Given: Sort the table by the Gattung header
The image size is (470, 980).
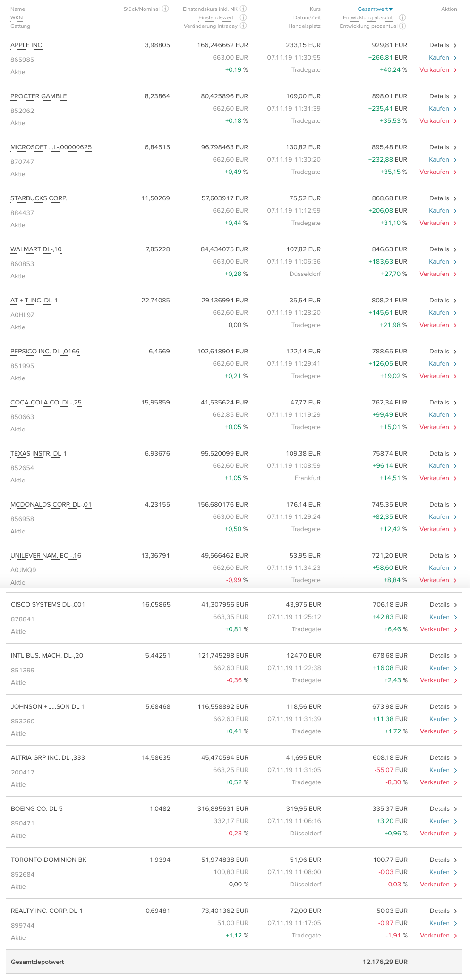Looking at the screenshot, I should tap(20, 26).
